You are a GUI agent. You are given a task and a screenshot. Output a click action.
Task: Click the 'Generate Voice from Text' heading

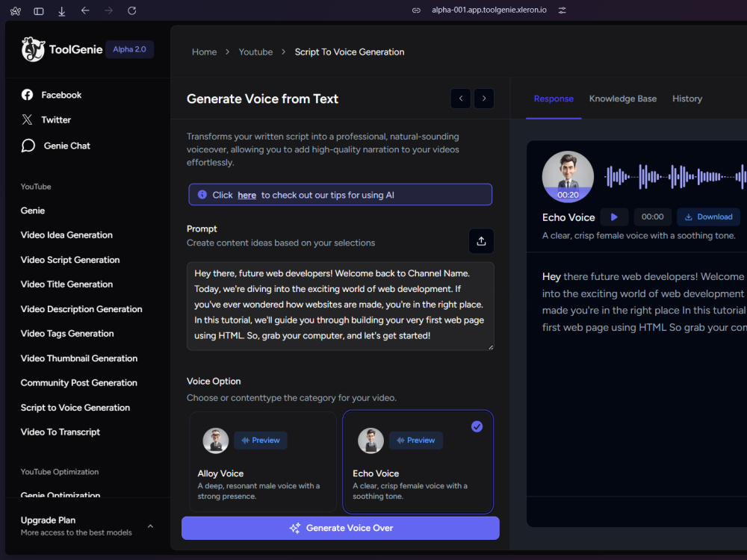262,99
